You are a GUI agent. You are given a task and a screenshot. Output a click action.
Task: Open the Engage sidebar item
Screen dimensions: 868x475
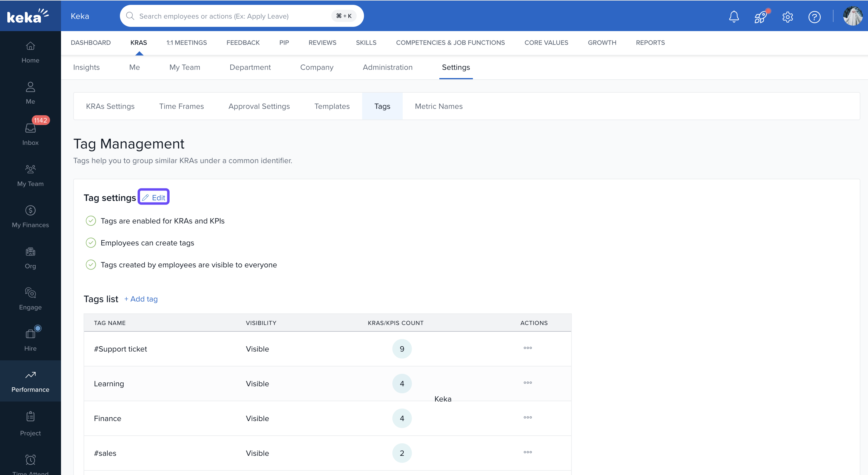coord(30,298)
